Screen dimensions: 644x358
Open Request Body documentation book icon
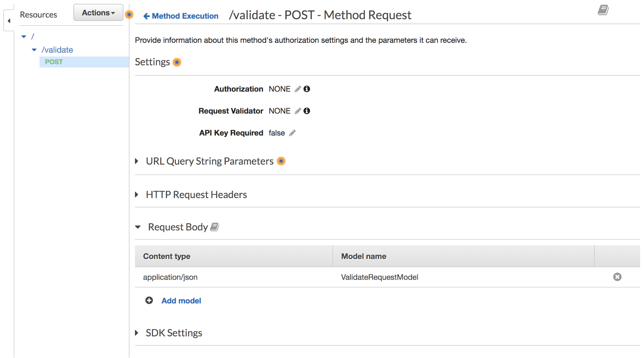point(215,227)
